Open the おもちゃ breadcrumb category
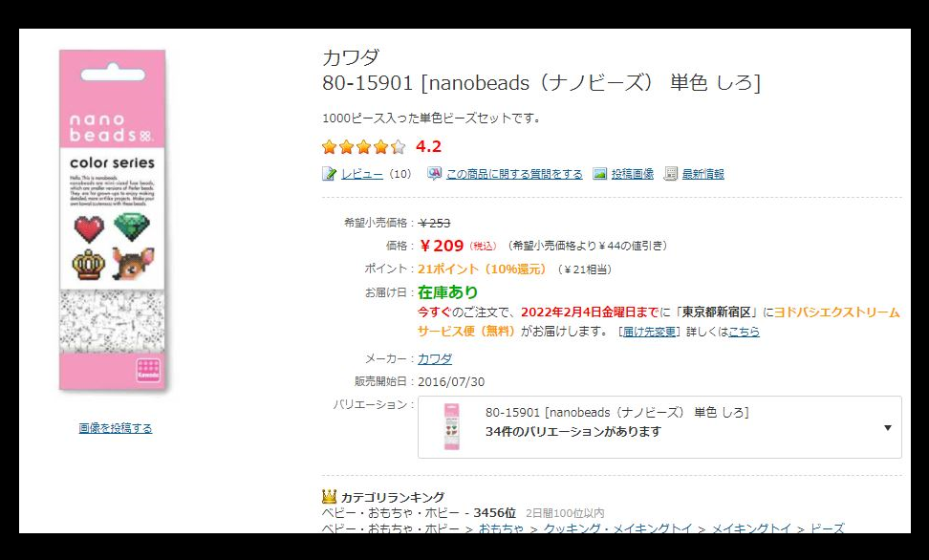Image resolution: width=929 pixels, height=560 pixels. (x=501, y=528)
